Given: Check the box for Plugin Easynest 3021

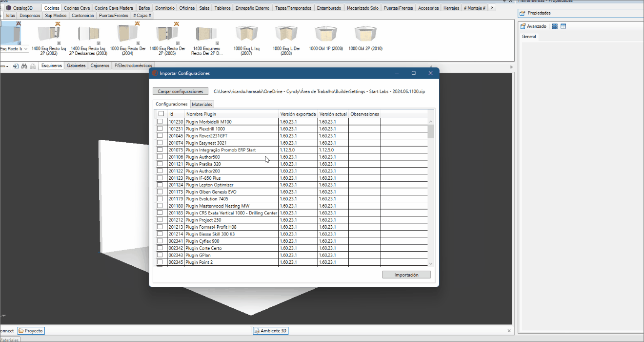Looking at the screenshot, I should (160, 143).
